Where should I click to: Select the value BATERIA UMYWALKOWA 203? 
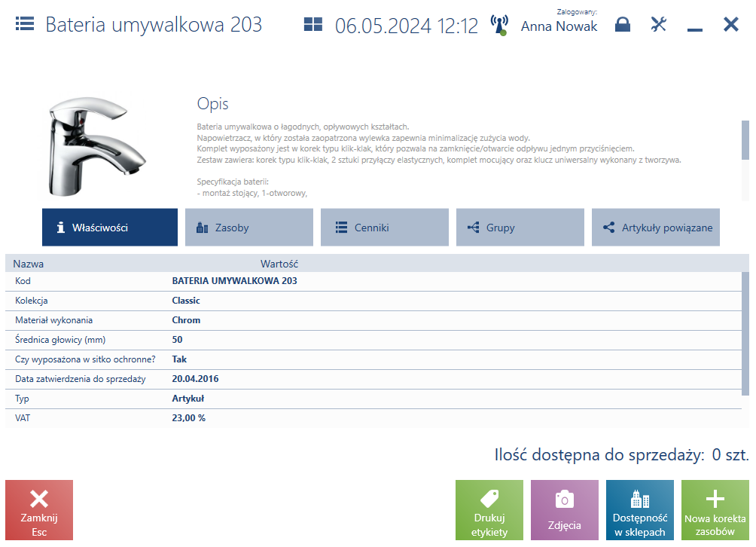point(234,281)
